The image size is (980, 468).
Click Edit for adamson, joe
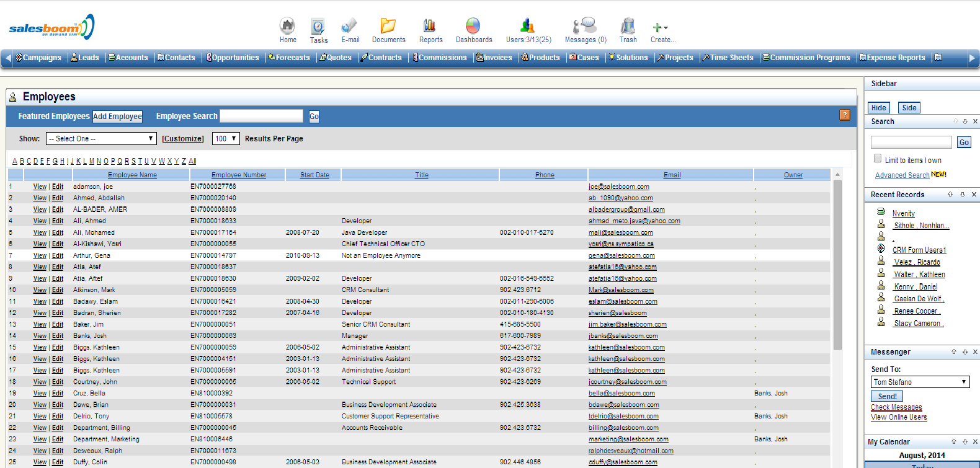pyautogui.click(x=58, y=187)
